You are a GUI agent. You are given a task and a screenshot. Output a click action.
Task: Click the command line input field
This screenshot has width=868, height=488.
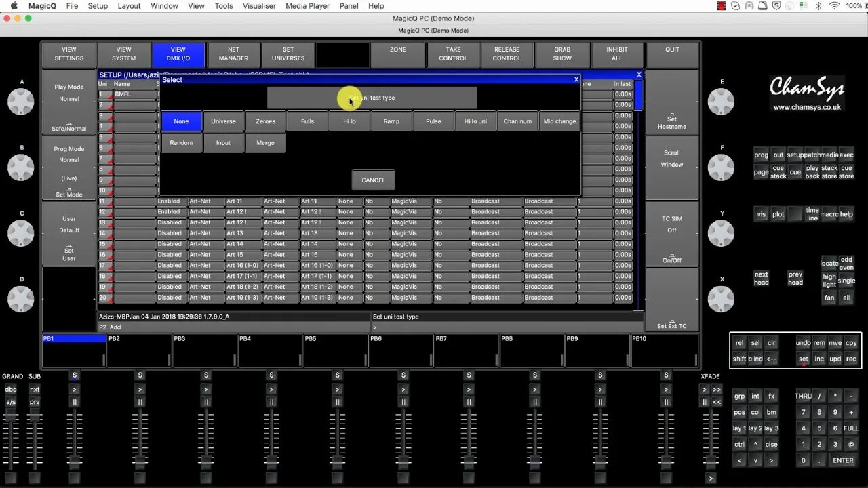tap(507, 327)
